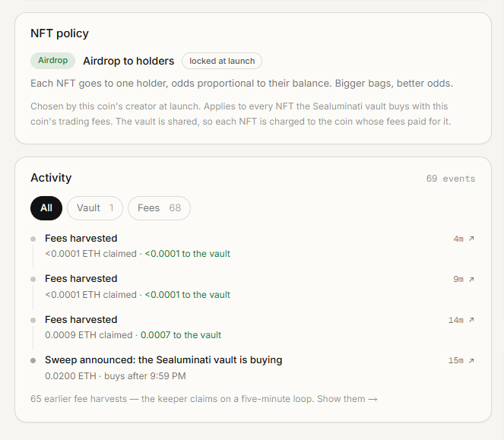Screen dimensions: 504x440
Task: Open external link for 14m fee harvest
Action: pyautogui.click(x=471, y=320)
